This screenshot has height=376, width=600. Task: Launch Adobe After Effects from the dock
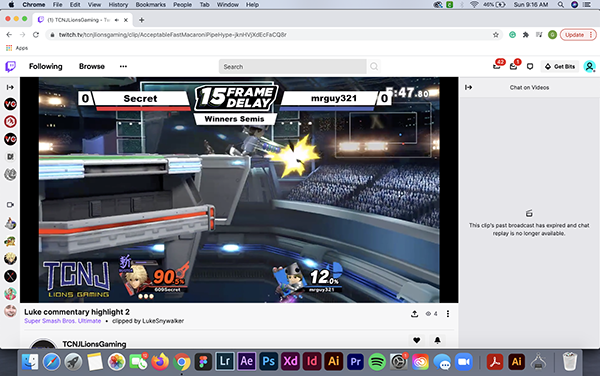[246, 361]
